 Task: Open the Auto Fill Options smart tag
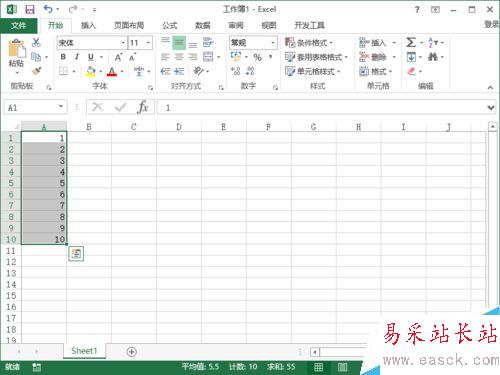(76, 254)
